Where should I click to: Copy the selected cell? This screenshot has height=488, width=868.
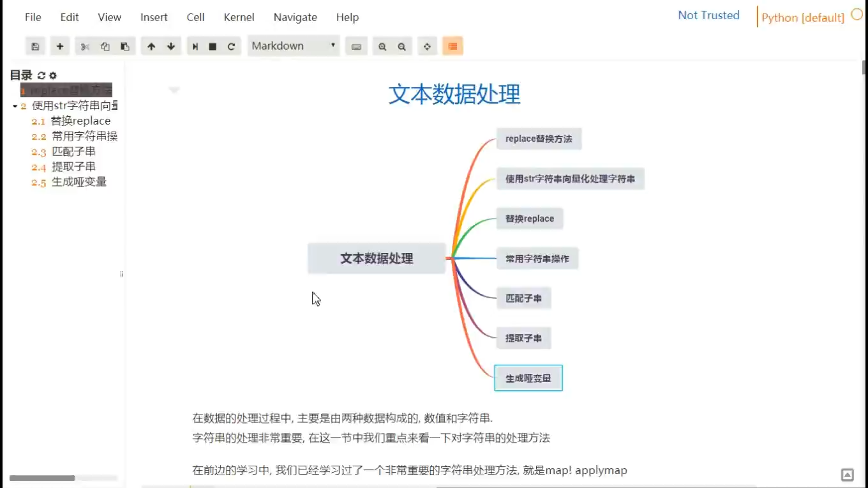[105, 47]
